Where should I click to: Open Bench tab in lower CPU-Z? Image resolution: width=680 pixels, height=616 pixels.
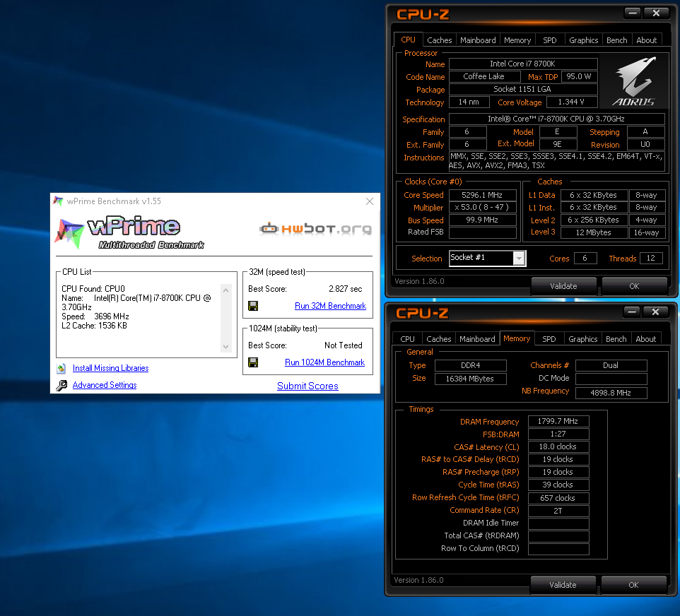616,339
